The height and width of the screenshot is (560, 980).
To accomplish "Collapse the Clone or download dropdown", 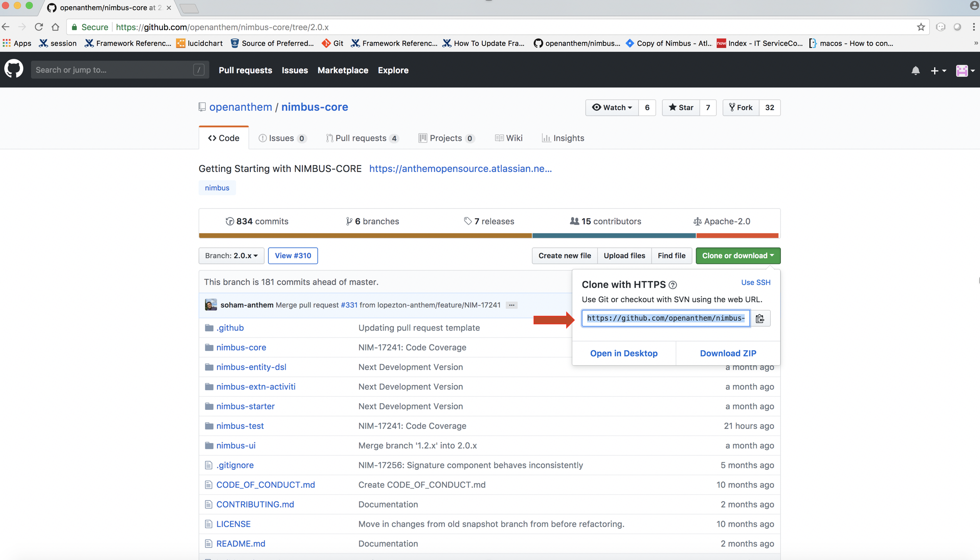I will (738, 255).
